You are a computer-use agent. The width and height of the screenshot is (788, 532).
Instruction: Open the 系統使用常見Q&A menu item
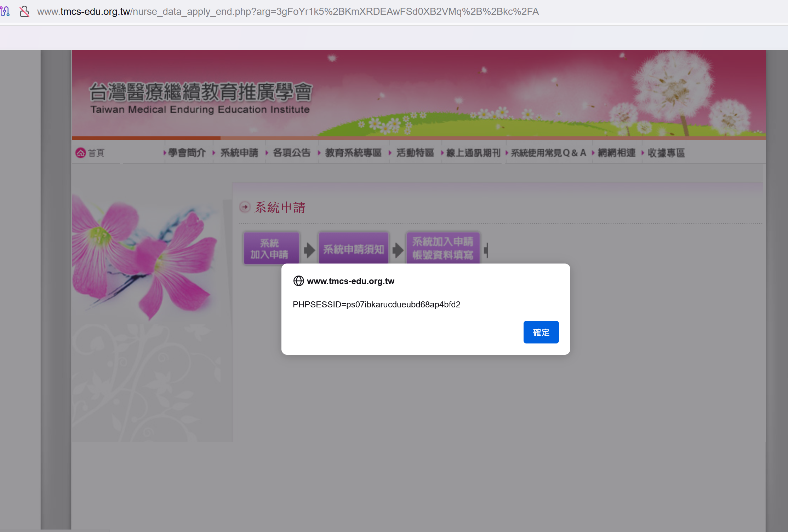(549, 153)
